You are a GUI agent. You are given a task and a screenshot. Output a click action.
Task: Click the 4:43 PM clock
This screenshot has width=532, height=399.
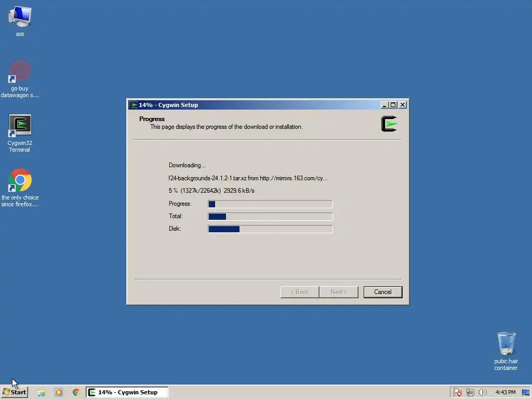(505, 393)
